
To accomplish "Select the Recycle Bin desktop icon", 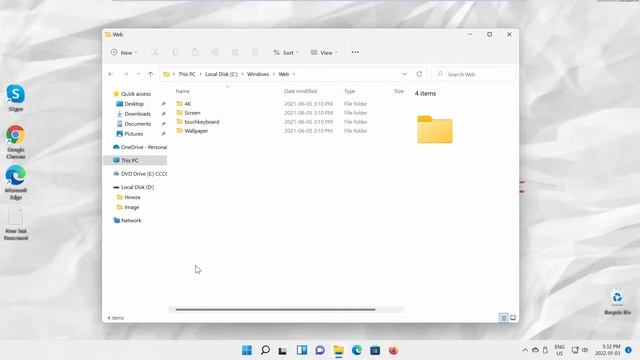I will click(x=617, y=302).
